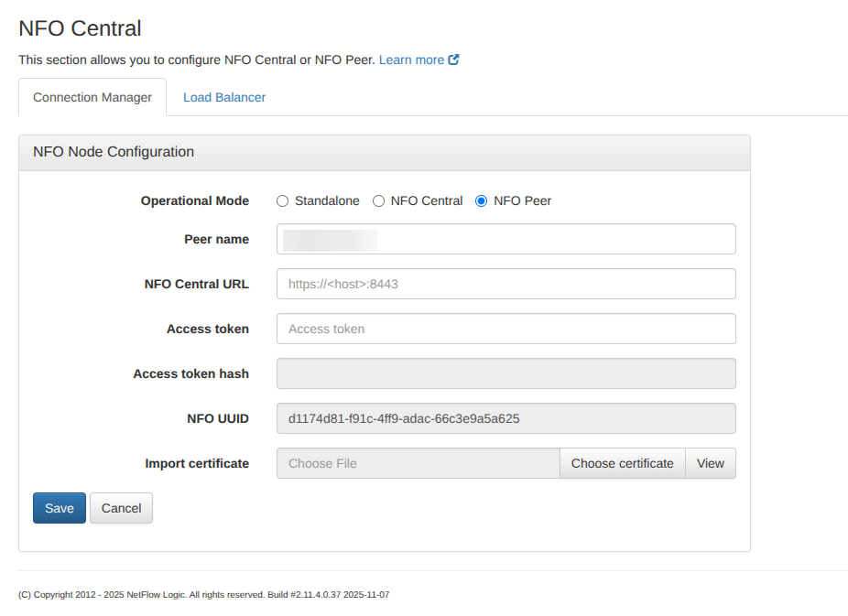Click the Access token text box

coord(506,329)
